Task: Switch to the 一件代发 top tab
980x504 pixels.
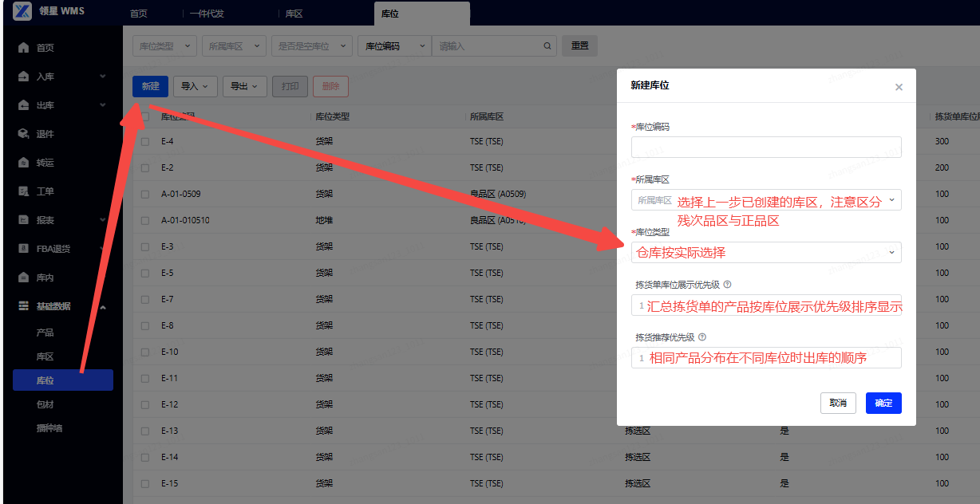Action: (x=207, y=14)
